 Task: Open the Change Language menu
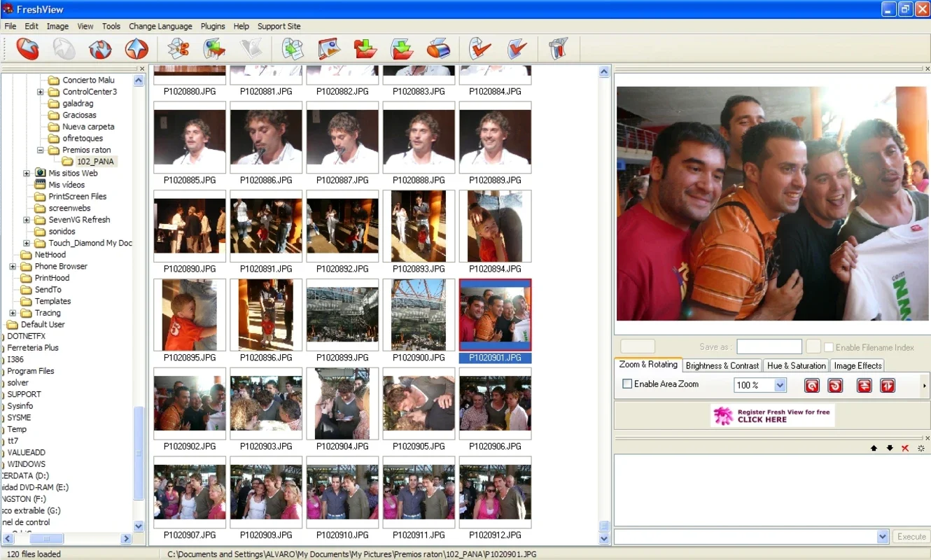(160, 27)
